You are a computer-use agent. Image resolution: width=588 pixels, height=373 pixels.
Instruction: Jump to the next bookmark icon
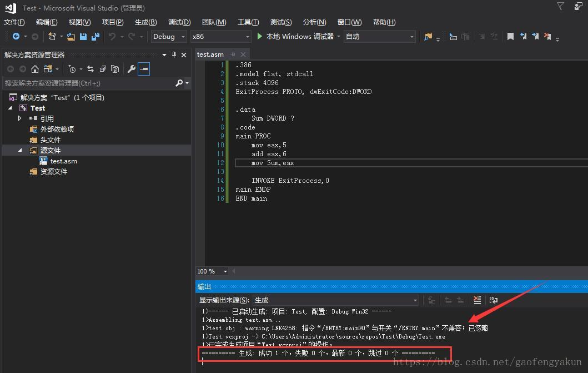pos(535,36)
